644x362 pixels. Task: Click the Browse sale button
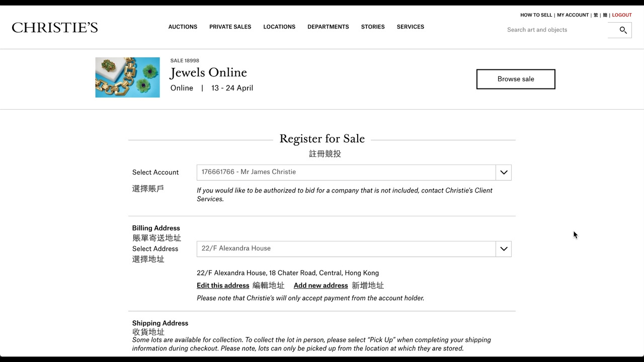click(x=516, y=79)
